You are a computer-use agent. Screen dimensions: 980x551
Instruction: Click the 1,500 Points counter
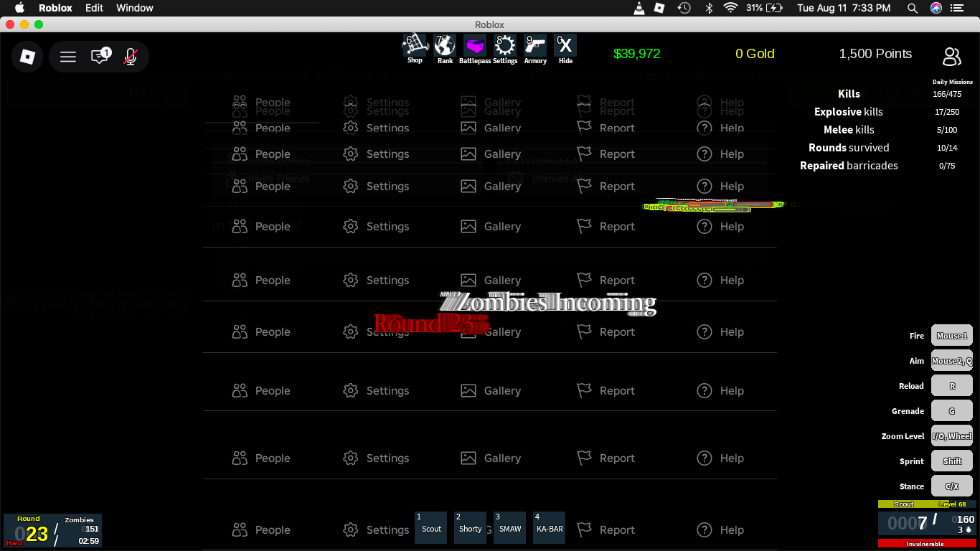[875, 54]
